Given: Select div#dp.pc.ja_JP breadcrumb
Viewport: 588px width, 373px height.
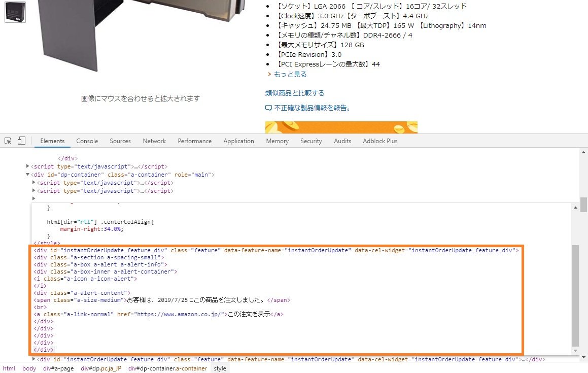Looking at the screenshot, I should 101,368.
